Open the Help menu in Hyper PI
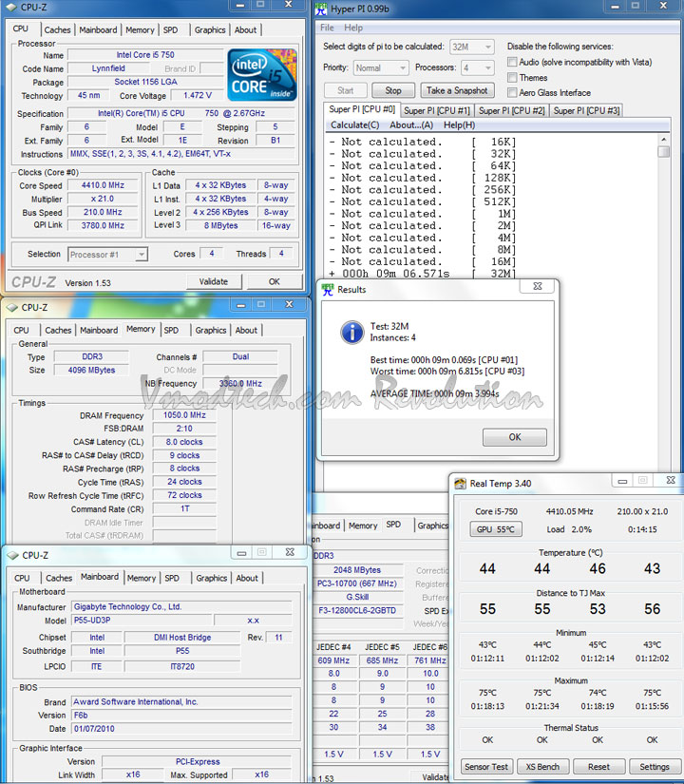The height and width of the screenshot is (784, 684). tap(353, 28)
